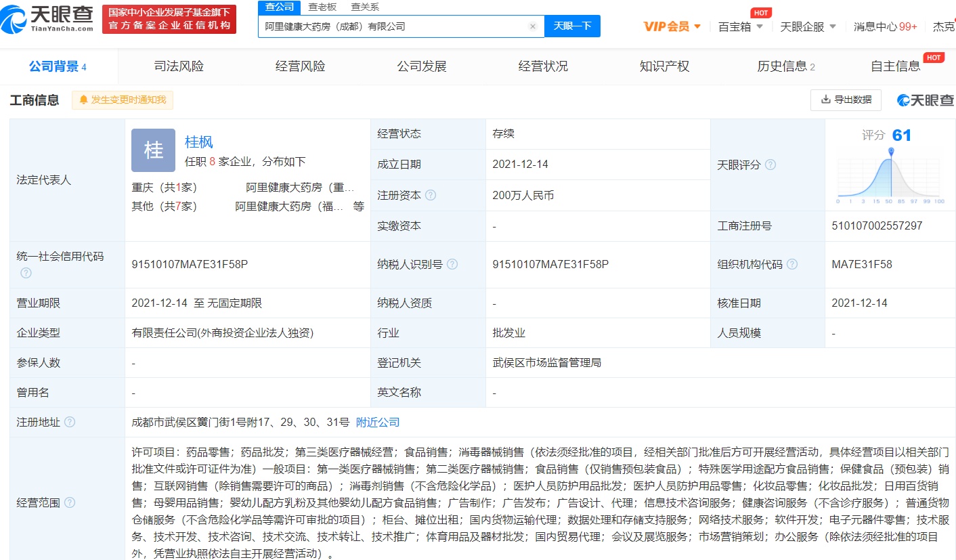Clear the search box with X icon

[x=533, y=26]
